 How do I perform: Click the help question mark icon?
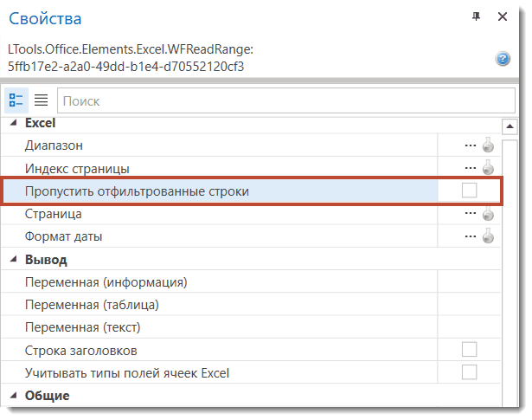[502, 59]
